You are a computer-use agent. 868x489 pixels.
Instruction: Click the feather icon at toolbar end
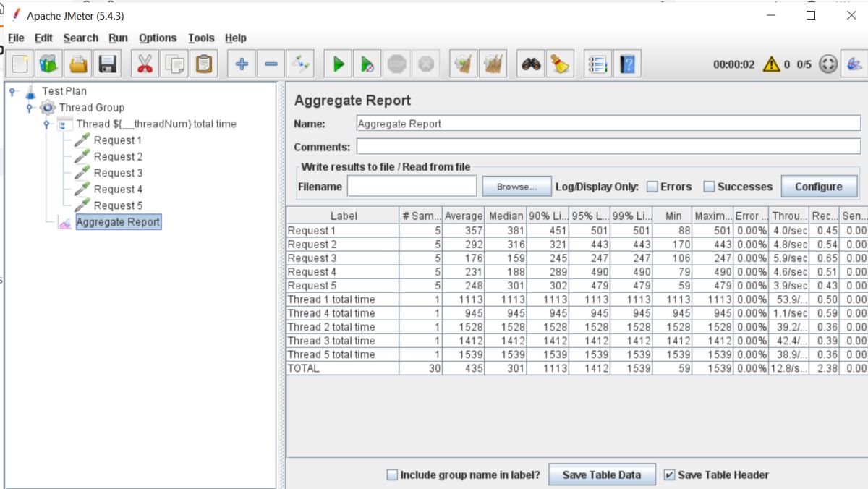[854, 64]
